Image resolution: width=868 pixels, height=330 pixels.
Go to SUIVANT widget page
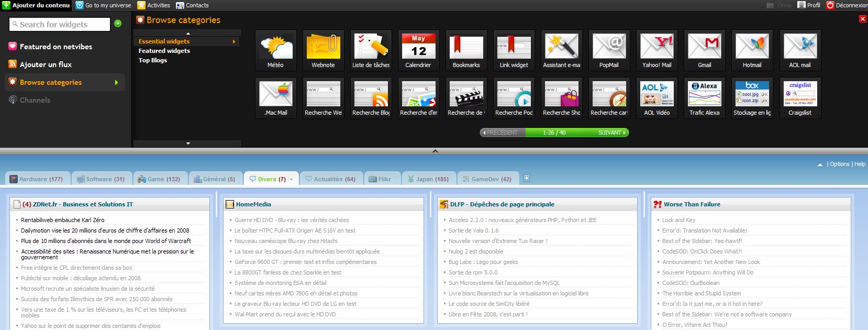[x=612, y=133]
